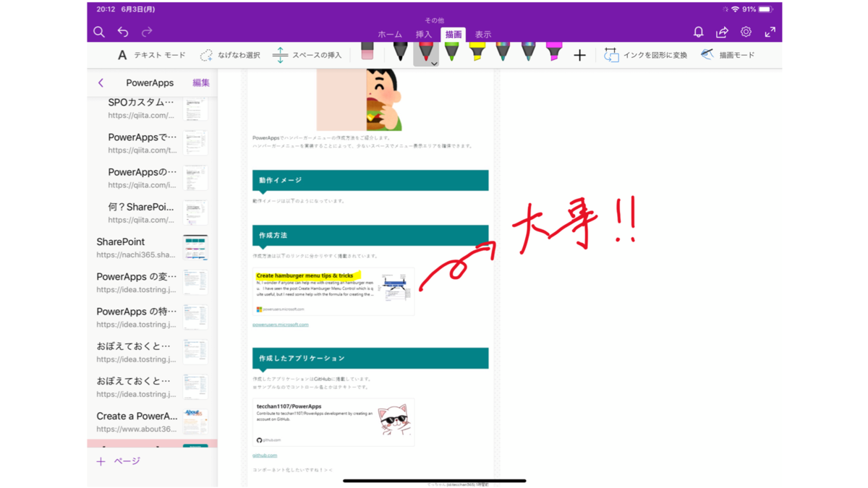
Task: Tap the cat with sunglasses image
Action: click(x=393, y=421)
